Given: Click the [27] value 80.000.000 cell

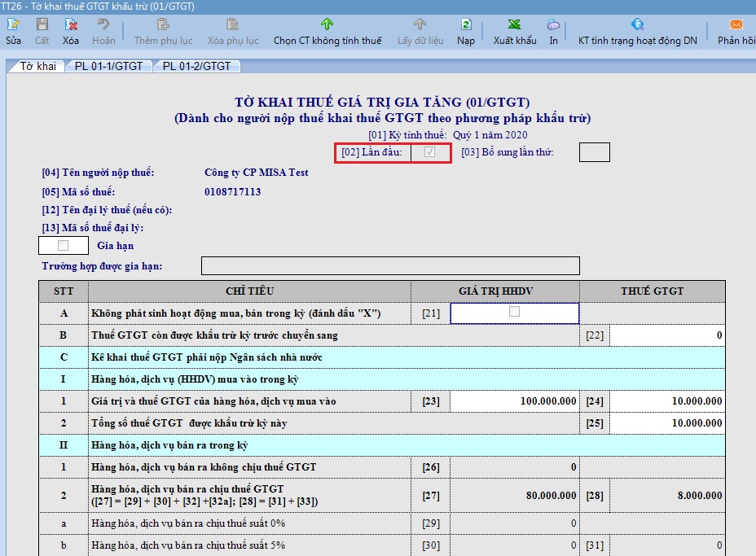Looking at the screenshot, I should point(514,495).
